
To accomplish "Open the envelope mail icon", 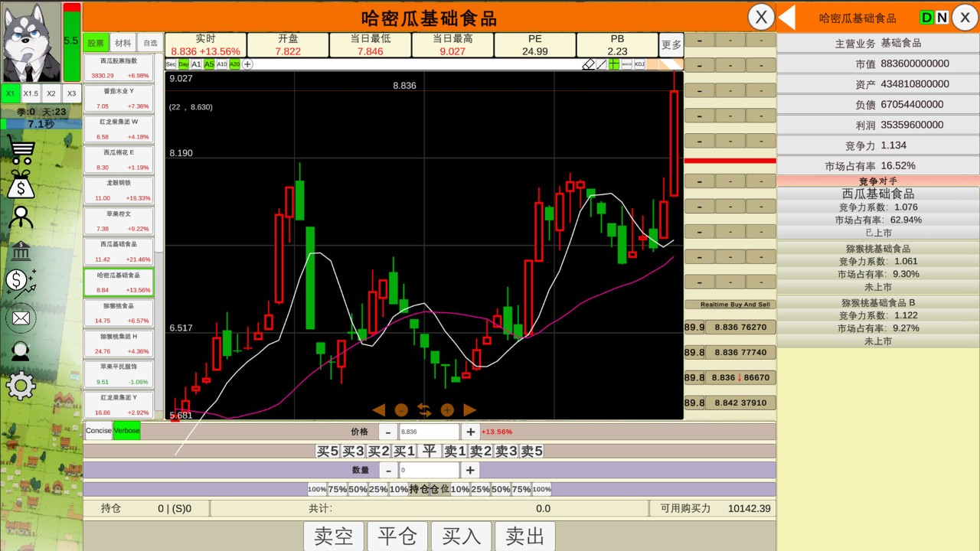I will 21,318.
